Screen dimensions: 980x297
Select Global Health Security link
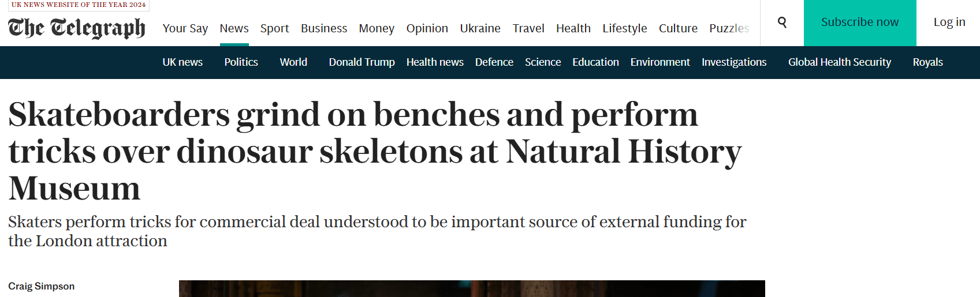[x=839, y=62]
